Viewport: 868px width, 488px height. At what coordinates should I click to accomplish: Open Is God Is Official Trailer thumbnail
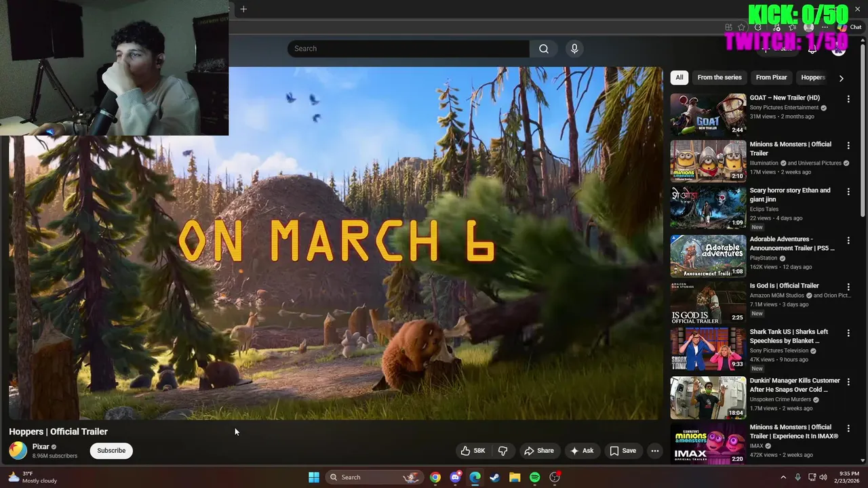[x=708, y=303]
